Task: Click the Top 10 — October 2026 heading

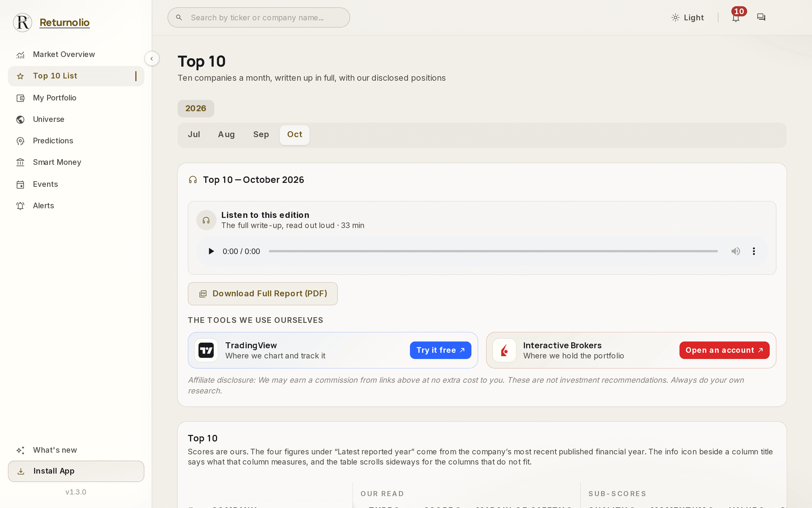Action: 253,180
